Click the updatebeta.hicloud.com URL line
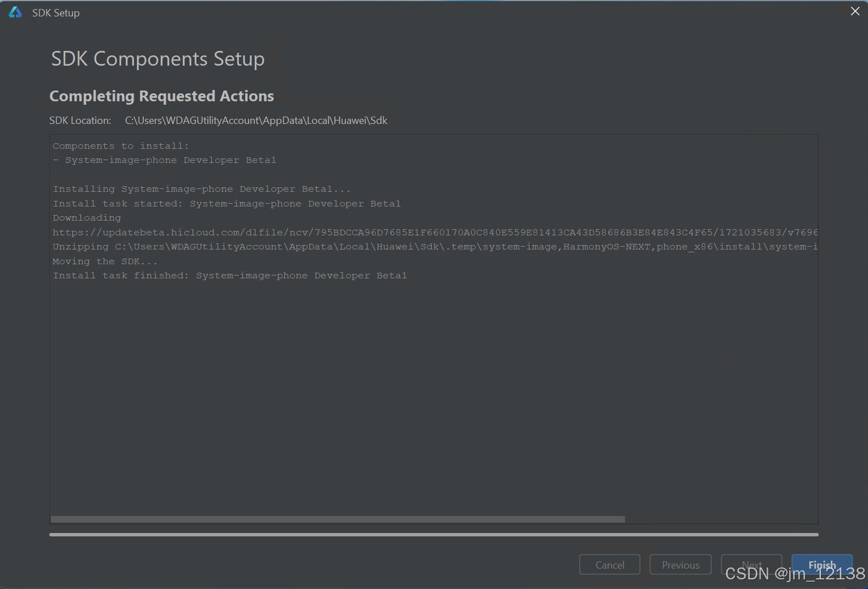The height and width of the screenshot is (589, 868). [x=435, y=233]
